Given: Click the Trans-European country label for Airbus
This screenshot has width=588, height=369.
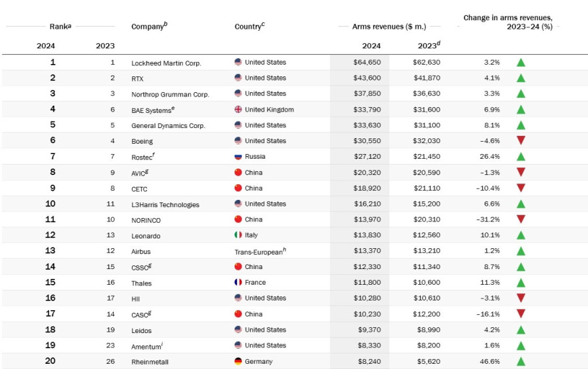Looking at the screenshot, I should (260, 251).
